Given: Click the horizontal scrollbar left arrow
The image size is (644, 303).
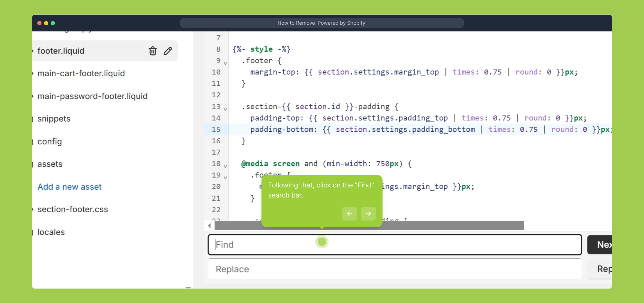Looking at the screenshot, I should (209, 226).
